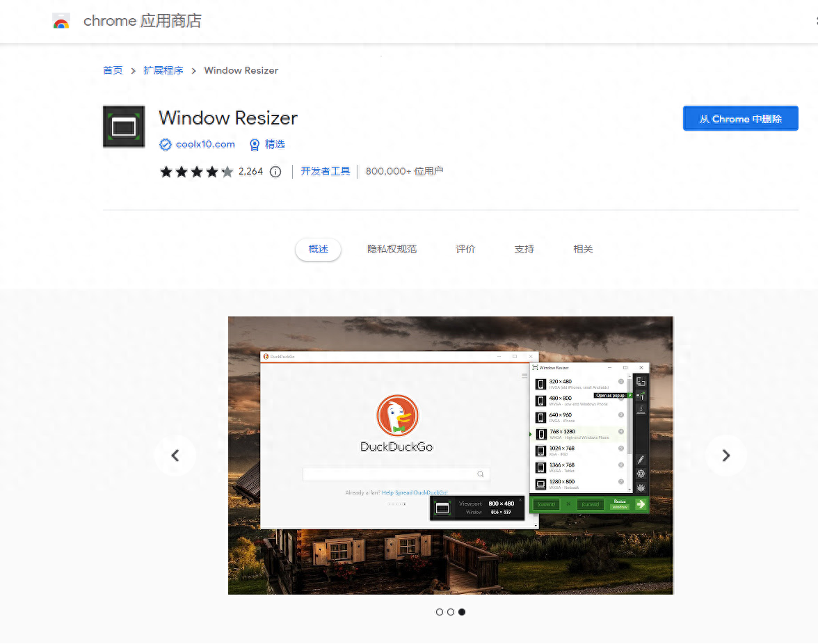Select the third filled carousel dot

coord(462,612)
